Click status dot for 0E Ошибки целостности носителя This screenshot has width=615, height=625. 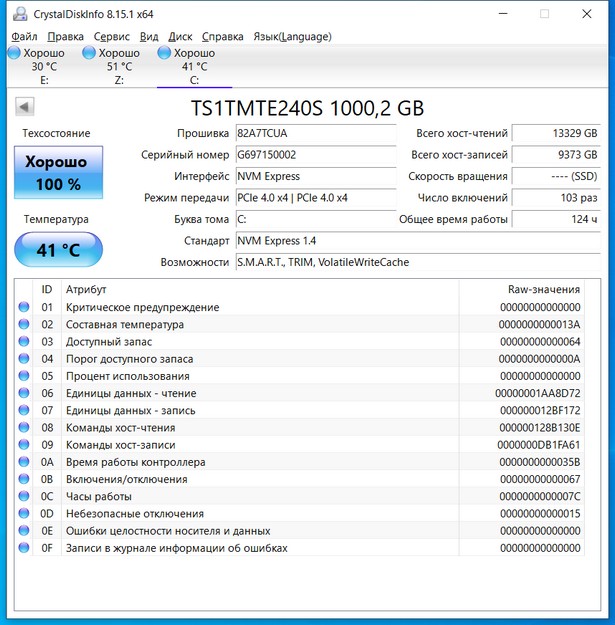click(24, 530)
